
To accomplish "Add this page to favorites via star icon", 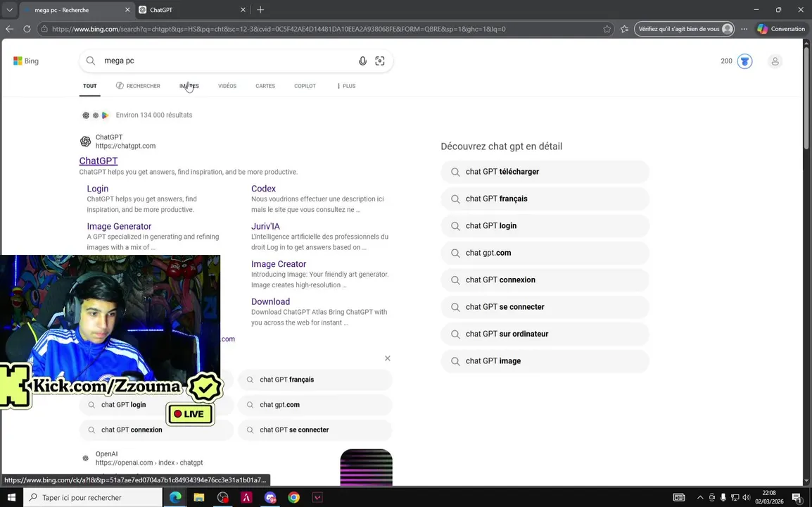I will (607, 29).
